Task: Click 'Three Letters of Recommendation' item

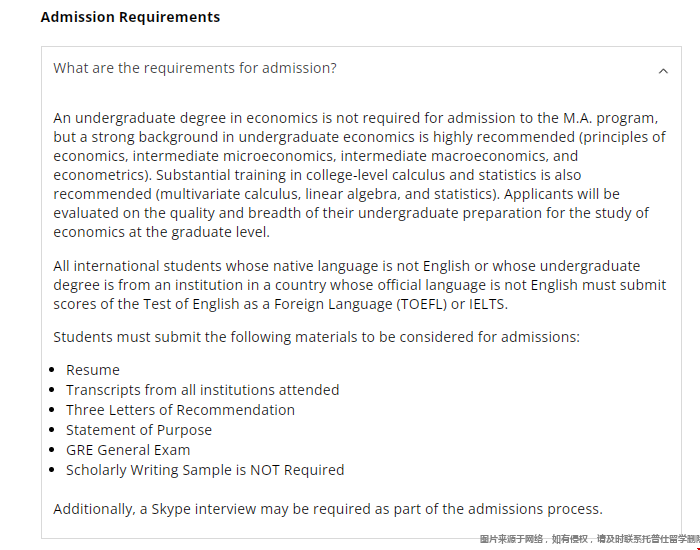Action: [x=180, y=410]
